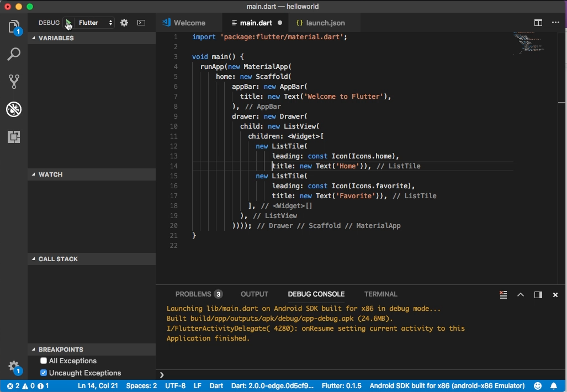This screenshot has height=392, width=567.
Task: Click the 'Built build/app/outputs/apk' console line
Action: (279, 318)
